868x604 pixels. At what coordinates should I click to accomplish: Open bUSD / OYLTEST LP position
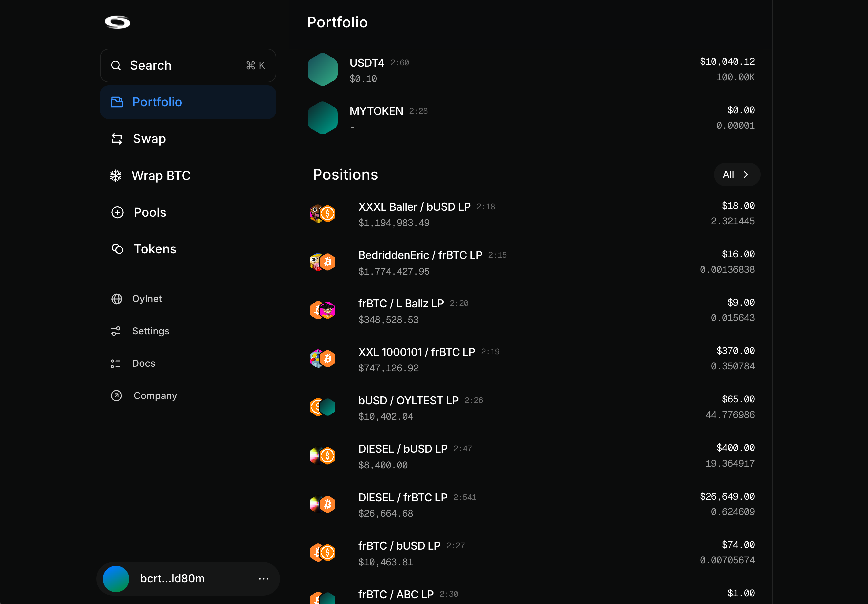408,400
